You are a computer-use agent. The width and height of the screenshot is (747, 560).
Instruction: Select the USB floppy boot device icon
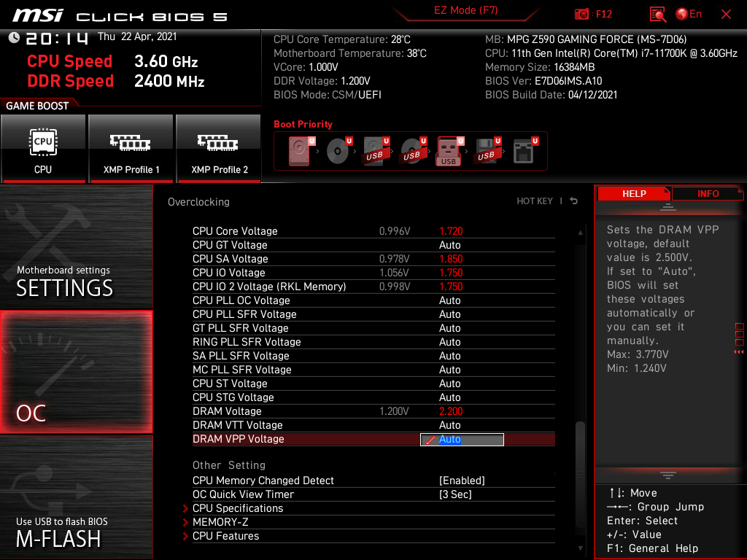487,151
